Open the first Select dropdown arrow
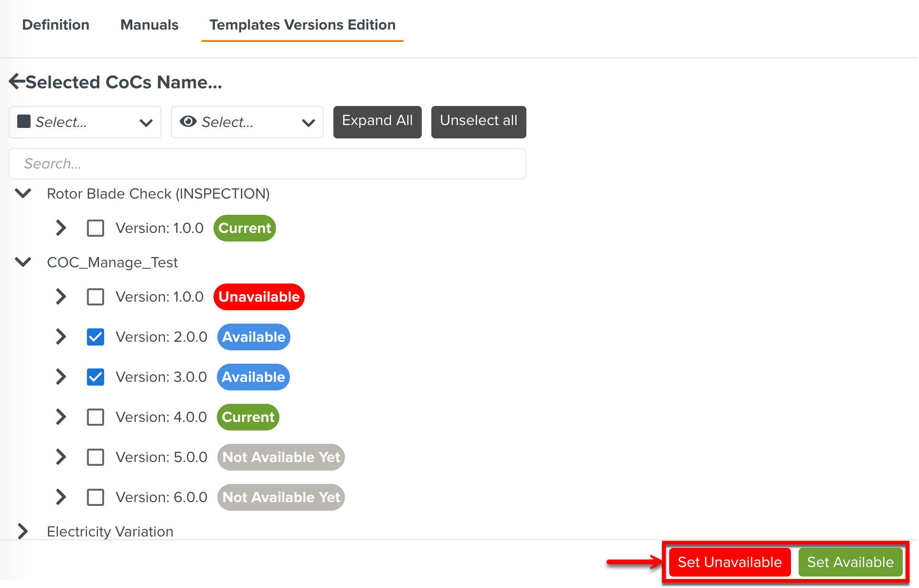Viewport: 919px width, 588px height. click(x=146, y=123)
